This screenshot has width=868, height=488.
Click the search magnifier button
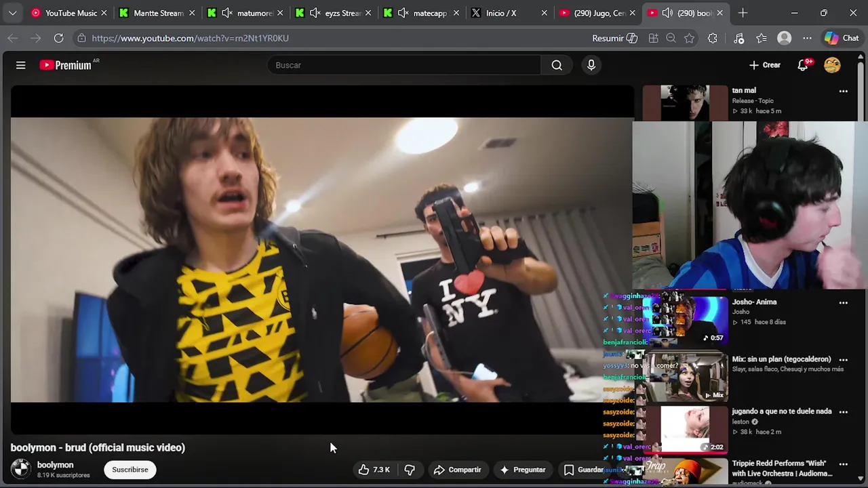tap(557, 65)
